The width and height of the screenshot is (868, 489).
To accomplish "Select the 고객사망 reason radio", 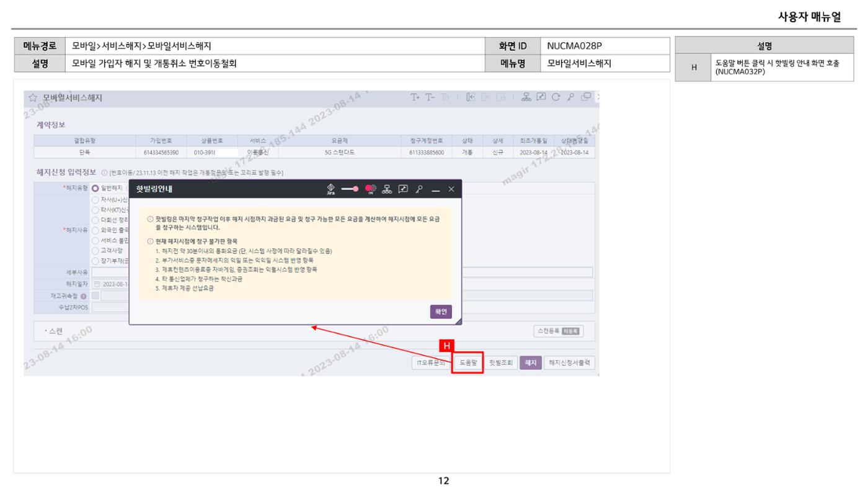I will [95, 250].
